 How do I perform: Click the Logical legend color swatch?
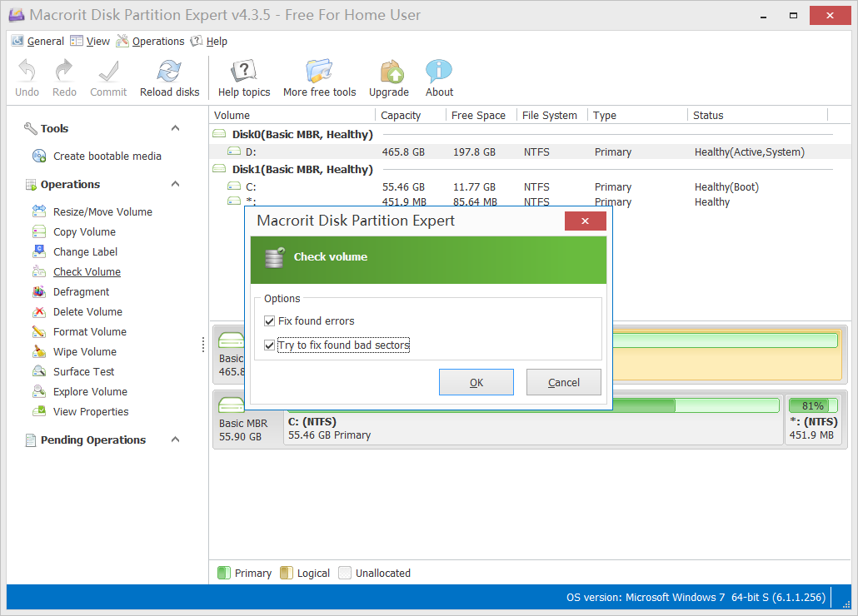click(287, 573)
